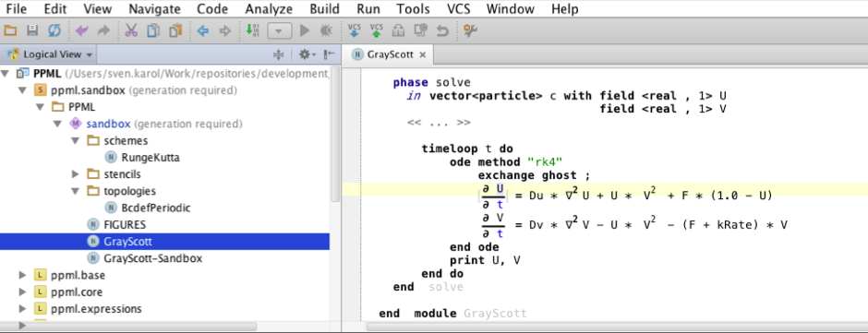The width and height of the screenshot is (868, 333).
Task: Expand the stencils folder
Action: pos(76,174)
